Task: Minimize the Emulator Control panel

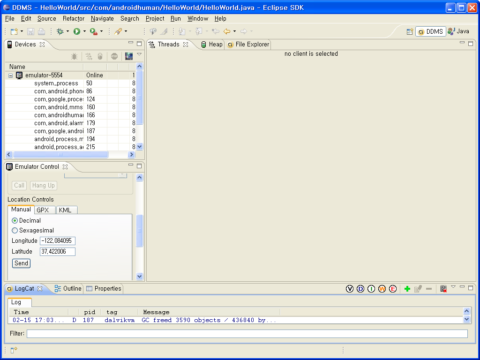Action: coord(131,165)
